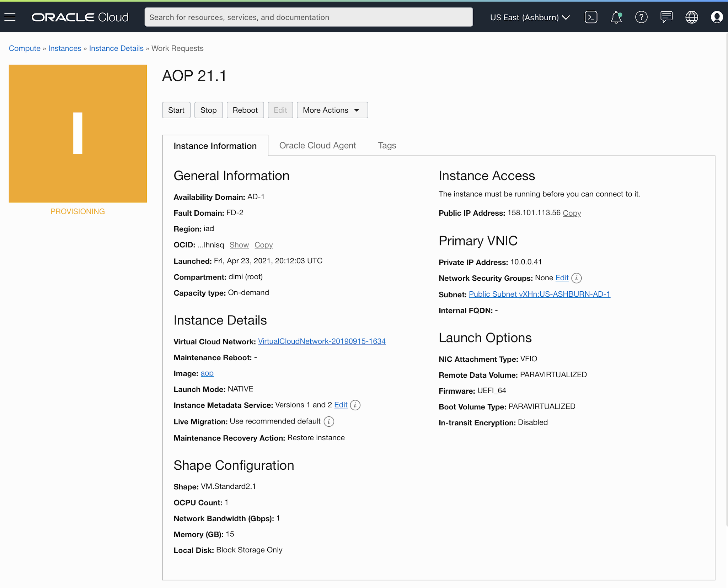Switch to the Tags tab
Viewport: 728px width, 588px height.
tap(387, 145)
